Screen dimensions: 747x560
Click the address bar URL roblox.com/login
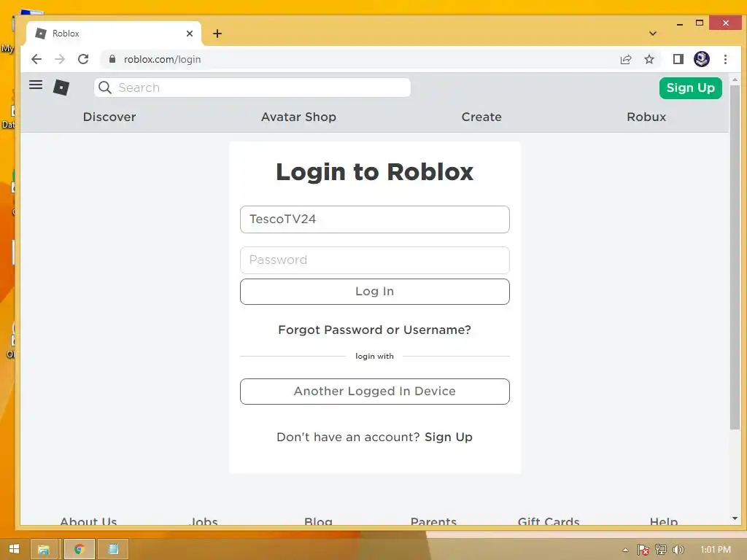tap(162, 59)
